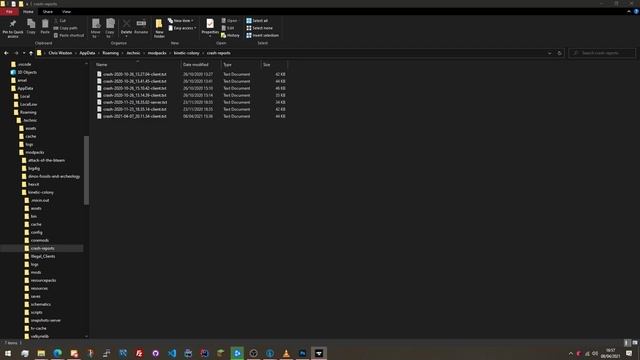Open Photoshop from taskbar

[x=302, y=353]
